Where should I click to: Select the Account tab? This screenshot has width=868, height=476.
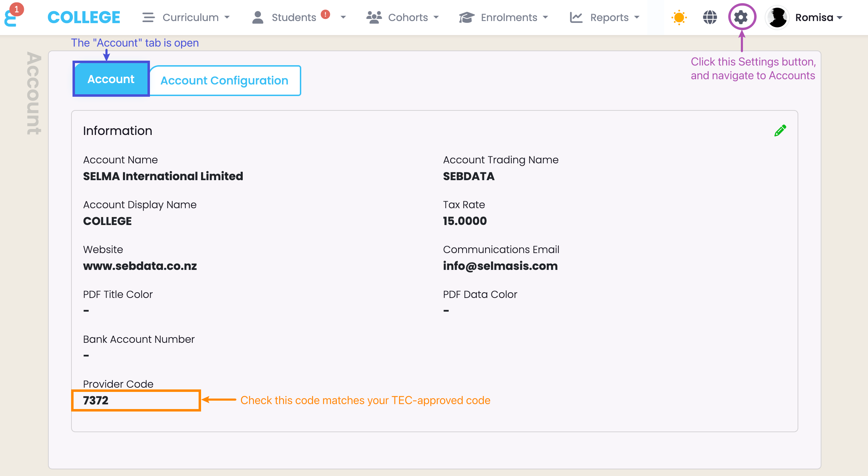pyautogui.click(x=111, y=79)
